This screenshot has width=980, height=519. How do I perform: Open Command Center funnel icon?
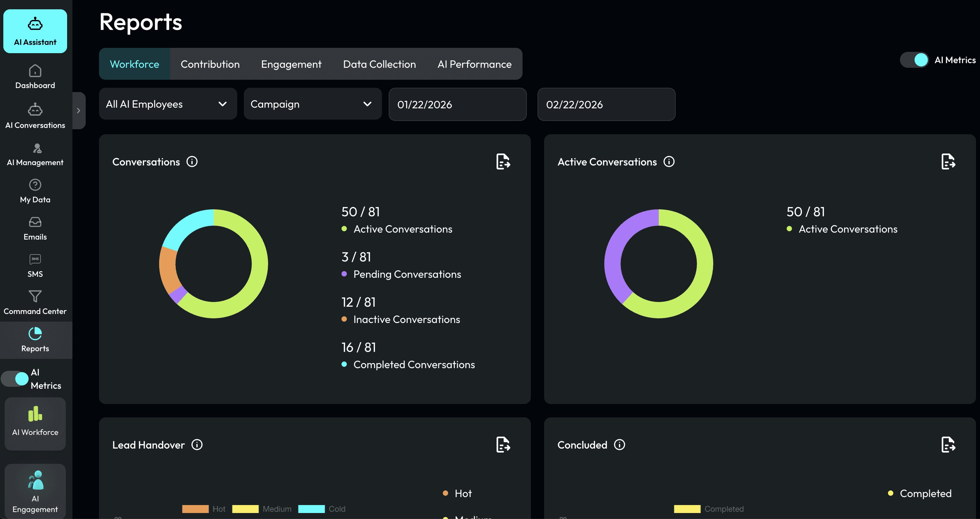point(35,296)
